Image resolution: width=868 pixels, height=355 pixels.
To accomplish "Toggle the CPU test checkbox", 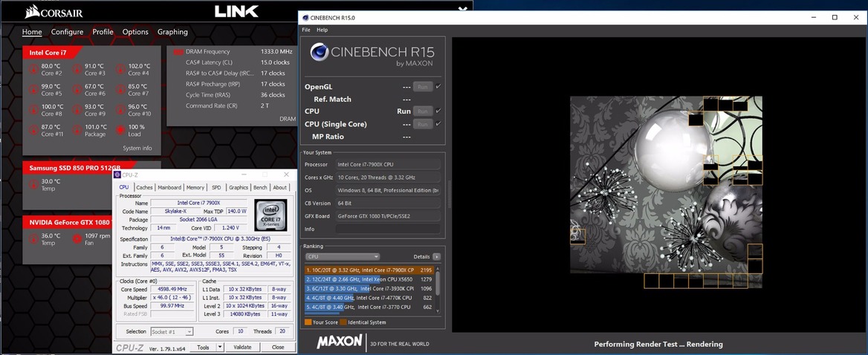I will (438, 111).
